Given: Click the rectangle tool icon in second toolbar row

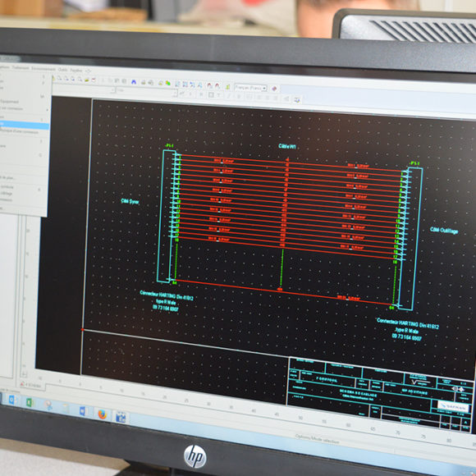Looking at the screenshot, I should pos(210,95).
